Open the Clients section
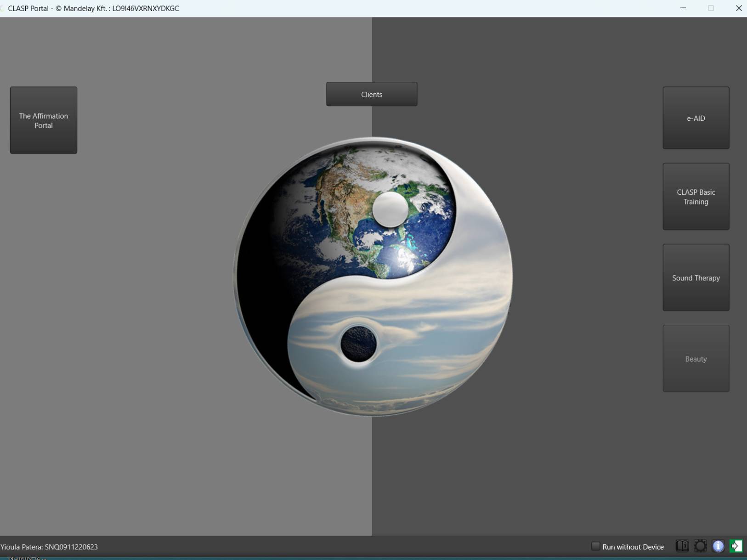This screenshot has height=560, width=747. click(372, 95)
